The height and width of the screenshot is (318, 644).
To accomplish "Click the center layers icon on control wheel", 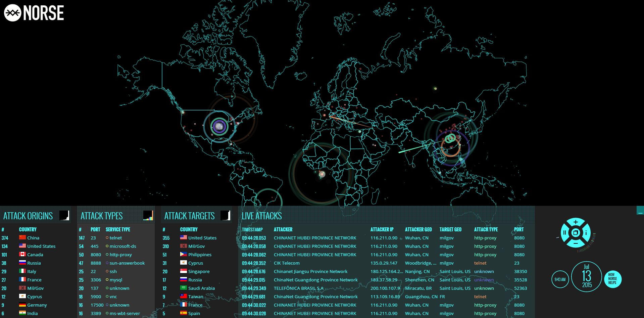I will pyautogui.click(x=576, y=232).
